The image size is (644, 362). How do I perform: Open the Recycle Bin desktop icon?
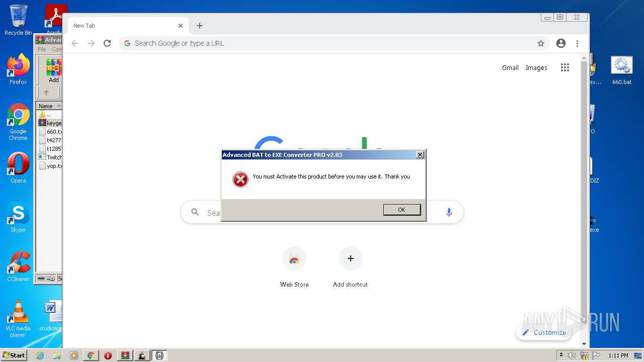18,20
